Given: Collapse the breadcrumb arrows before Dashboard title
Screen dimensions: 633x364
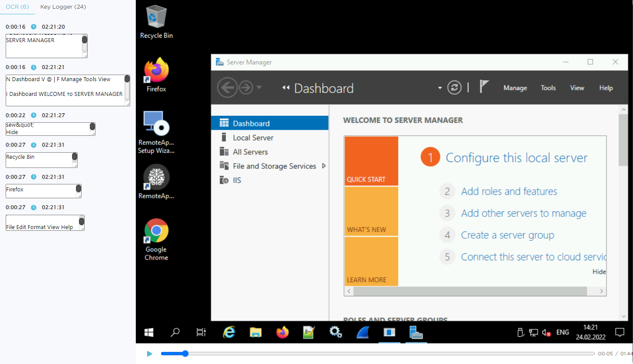Looking at the screenshot, I should click(x=286, y=88).
